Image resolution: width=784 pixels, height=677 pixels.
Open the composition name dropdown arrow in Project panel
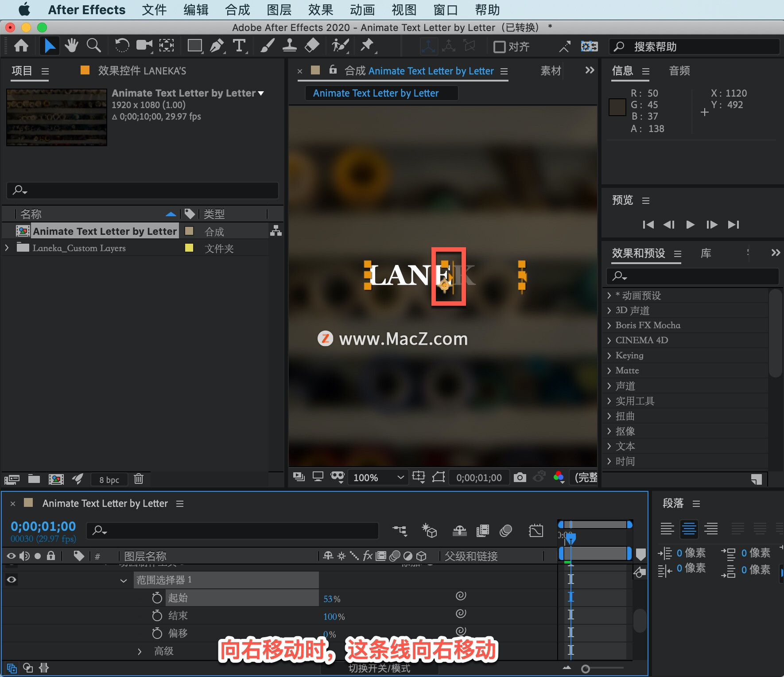tap(261, 93)
